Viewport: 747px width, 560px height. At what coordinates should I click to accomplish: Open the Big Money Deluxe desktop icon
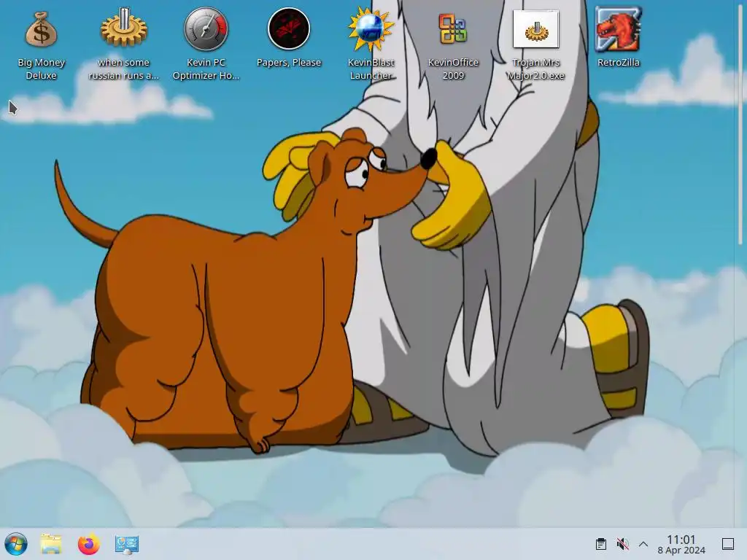click(x=41, y=30)
